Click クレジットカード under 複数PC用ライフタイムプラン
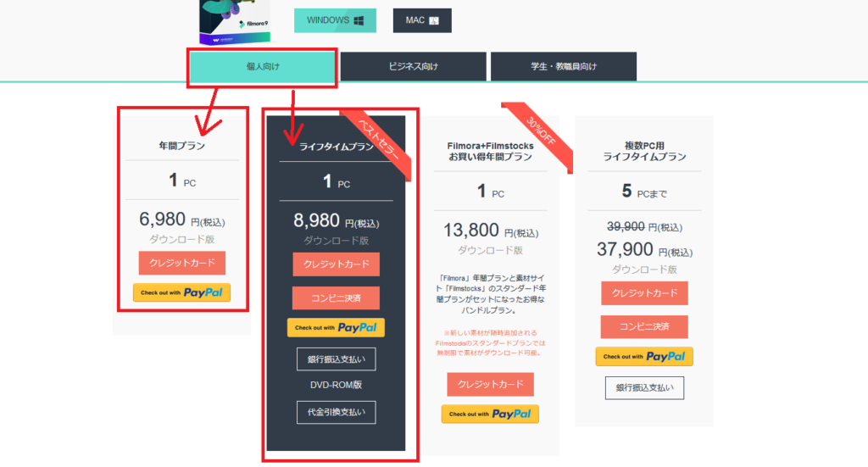The image size is (868, 467). coord(644,292)
